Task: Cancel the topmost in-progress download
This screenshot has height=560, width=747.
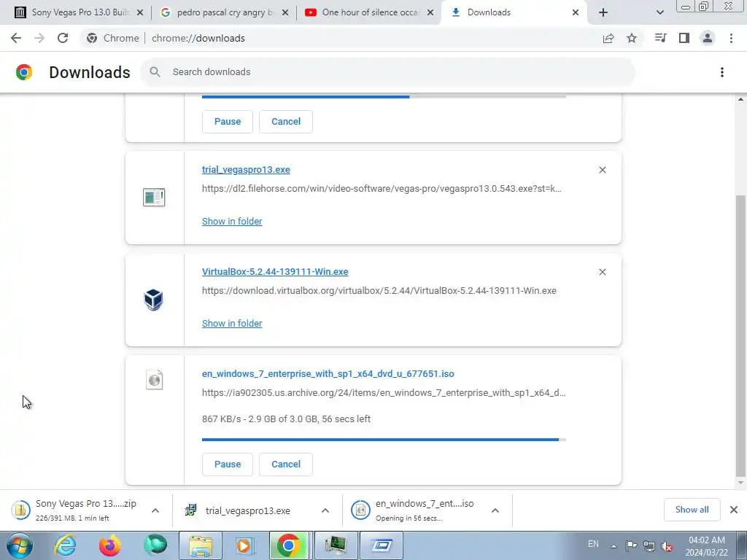Action: 286,122
